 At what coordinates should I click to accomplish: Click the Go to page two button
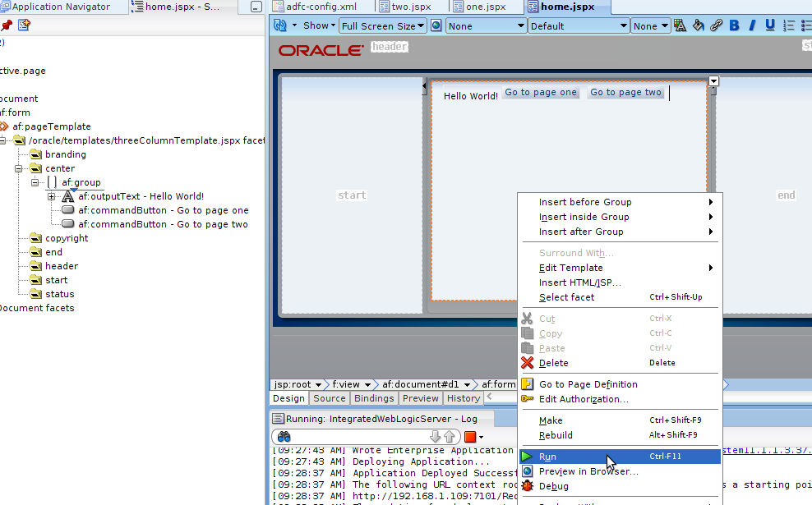pos(625,93)
